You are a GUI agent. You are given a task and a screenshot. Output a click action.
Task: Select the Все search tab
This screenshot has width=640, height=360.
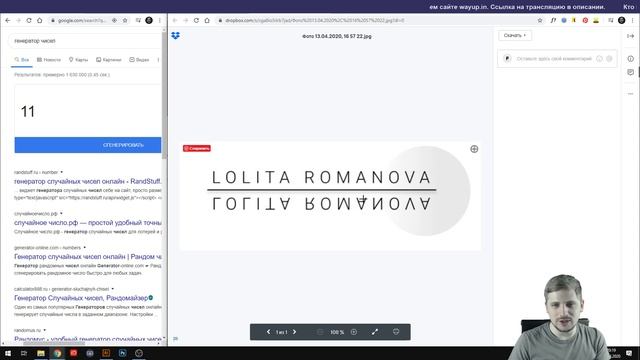pos(22,60)
